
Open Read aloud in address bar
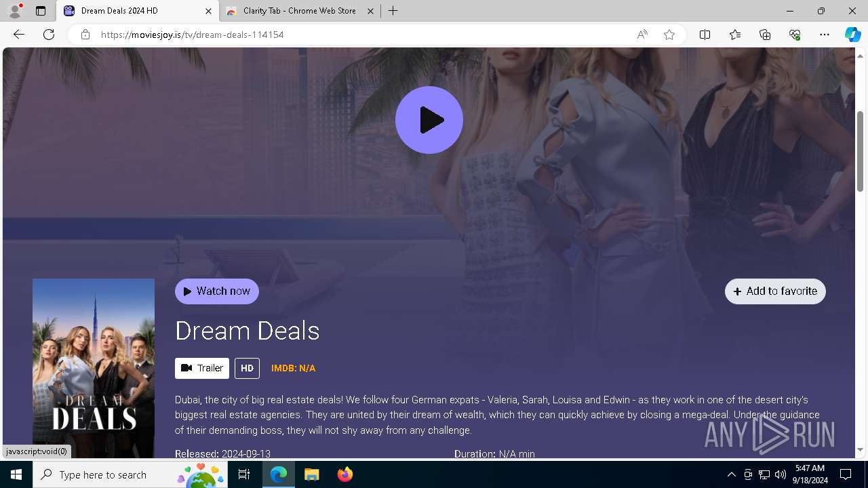tap(642, 35)
